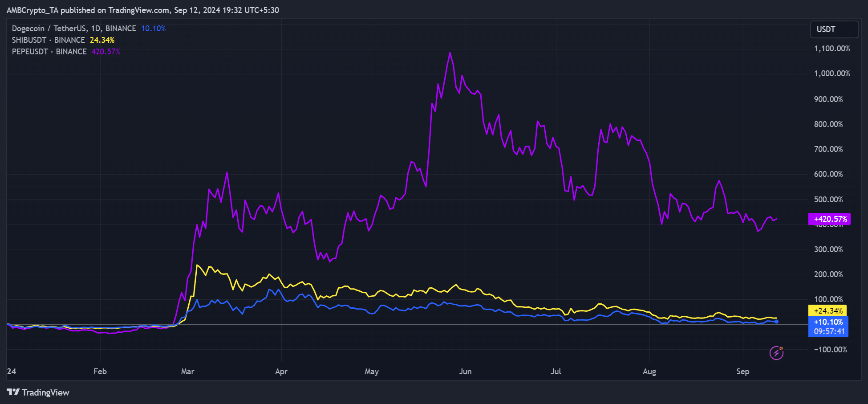Click the 800.00% axis label

coord(828,124)
